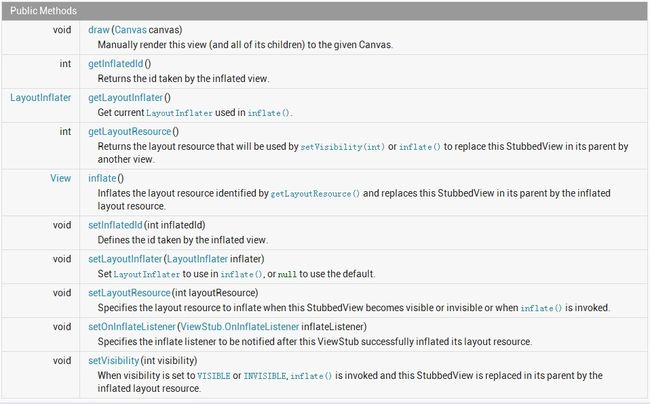Viewport: 650px width, 404px height.
Task: Click the View return type link
Action: tap(61, 178)
